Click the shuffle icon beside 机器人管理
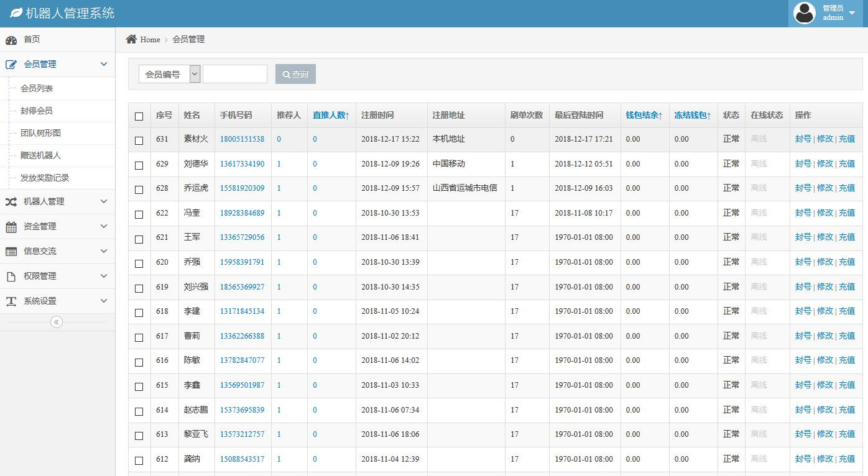This screenshot has width=868, height=476. (x=11, y=202)
